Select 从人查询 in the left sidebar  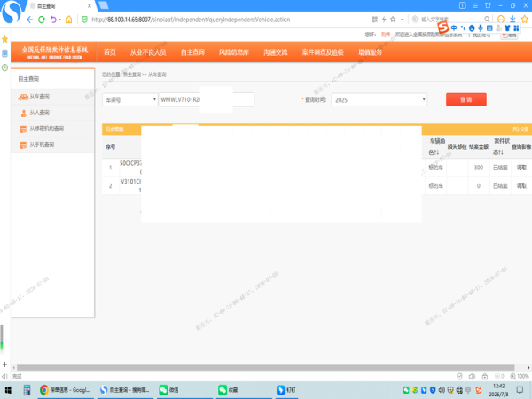coord(52,113)
